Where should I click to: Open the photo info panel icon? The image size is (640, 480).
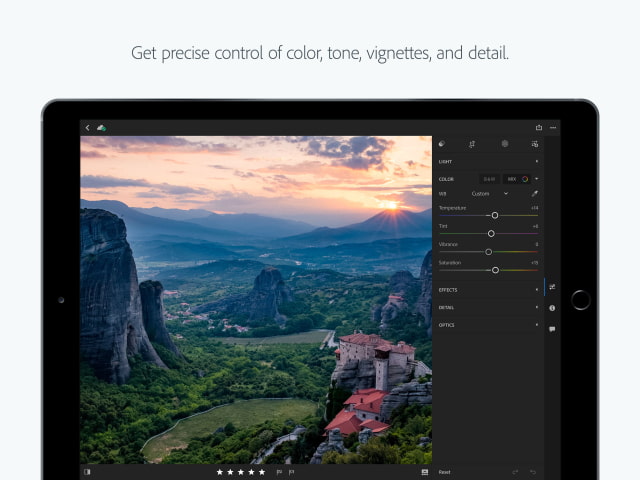click(552, 308)
